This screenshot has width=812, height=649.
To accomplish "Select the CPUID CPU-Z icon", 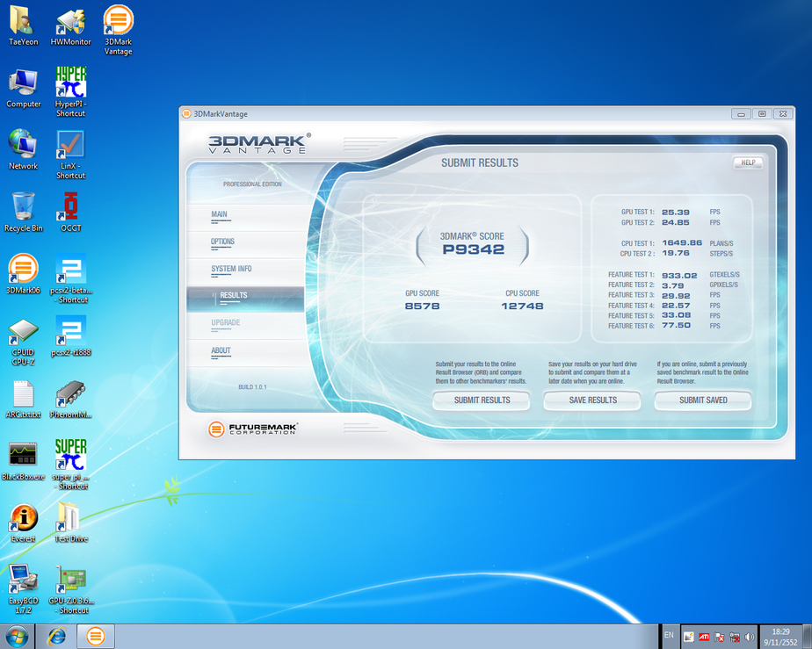I will (x=24, y=332).
